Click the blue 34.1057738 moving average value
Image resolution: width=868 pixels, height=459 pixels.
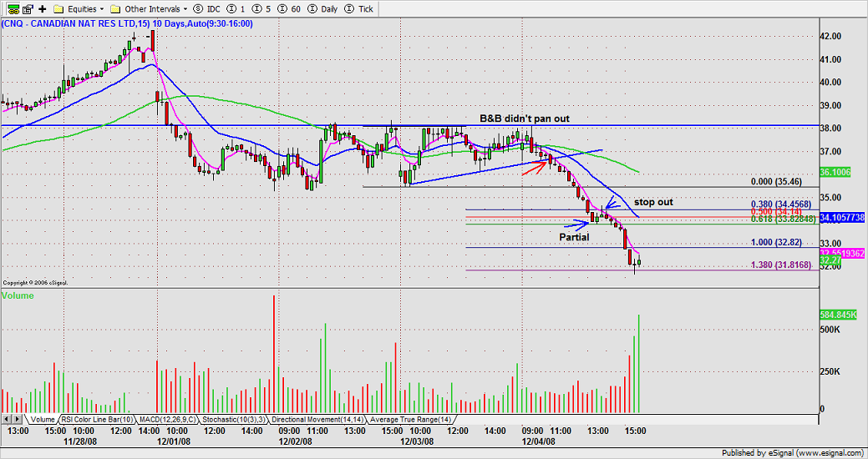[842, 218]
